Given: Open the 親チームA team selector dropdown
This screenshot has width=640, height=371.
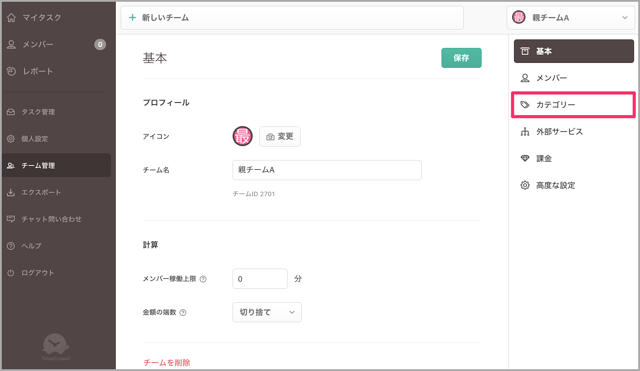Looking at the screenshot, I should click(x=571, y=18).
